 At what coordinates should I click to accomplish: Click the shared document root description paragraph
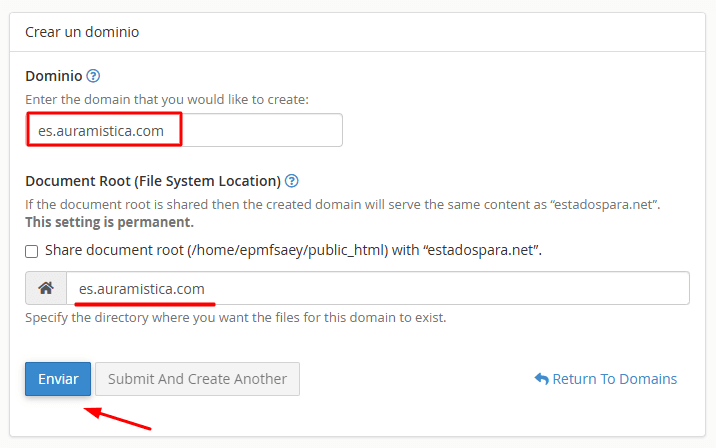(342, 204)
